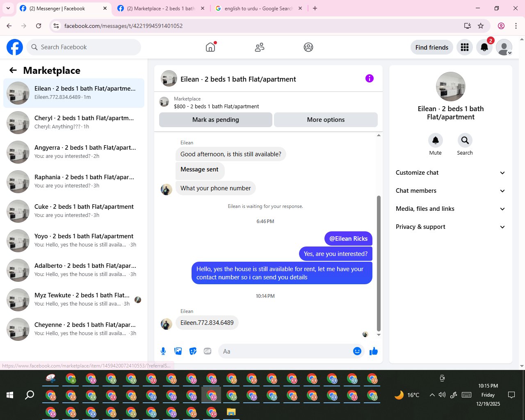Click Find friends button
Screen dimensions: 525x420
[x=432, y=47]
